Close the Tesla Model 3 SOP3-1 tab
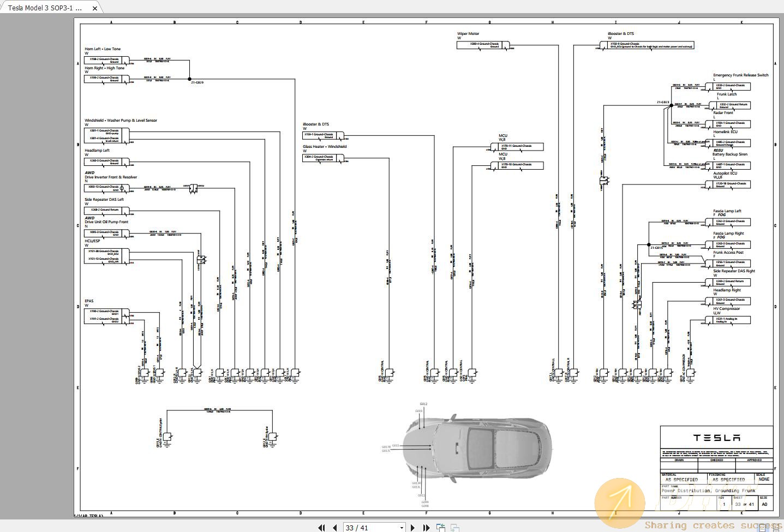This screenshot has height=532, width=784. (95, 8)
